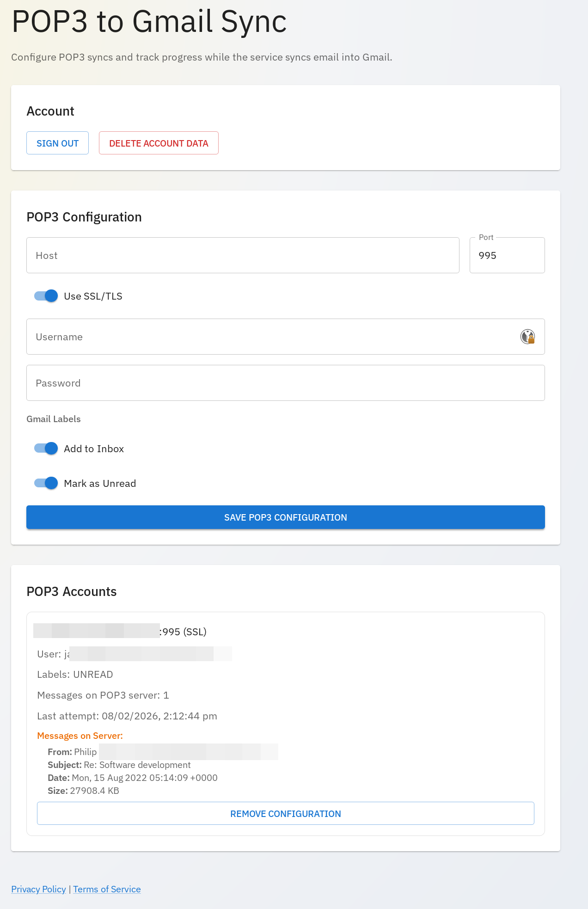Open the Privacy Policy link
Screen dimensions: 588x909
[x=38, y=889]
